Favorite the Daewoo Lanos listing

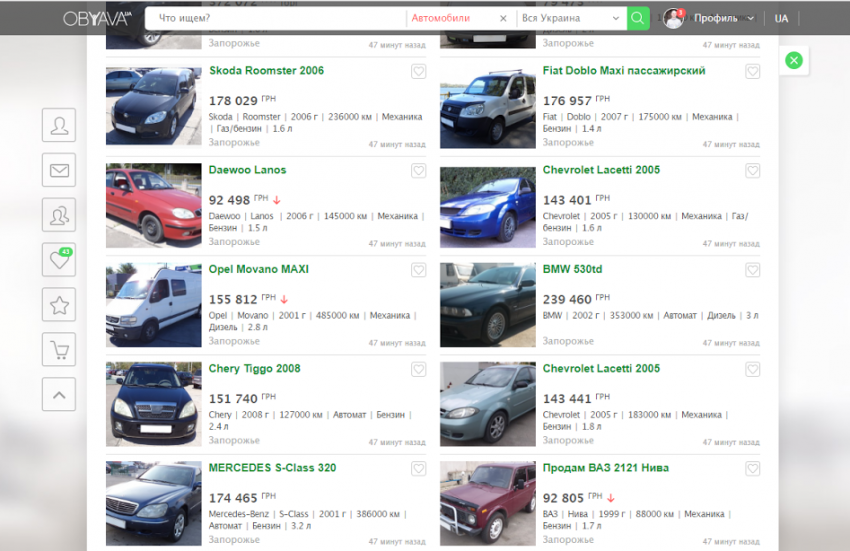coord(418,171)
